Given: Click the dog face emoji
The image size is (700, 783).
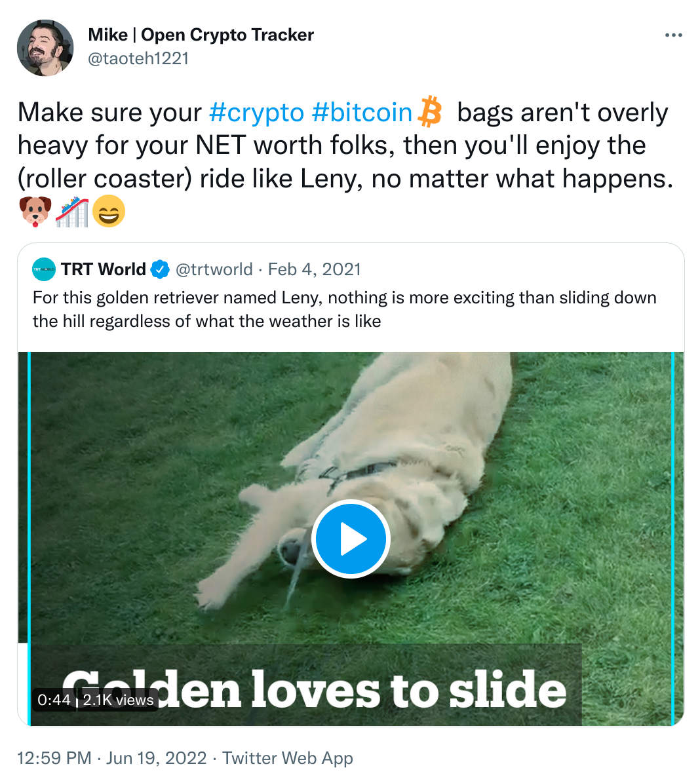Looking at the screenshot, I should point(35,212).
